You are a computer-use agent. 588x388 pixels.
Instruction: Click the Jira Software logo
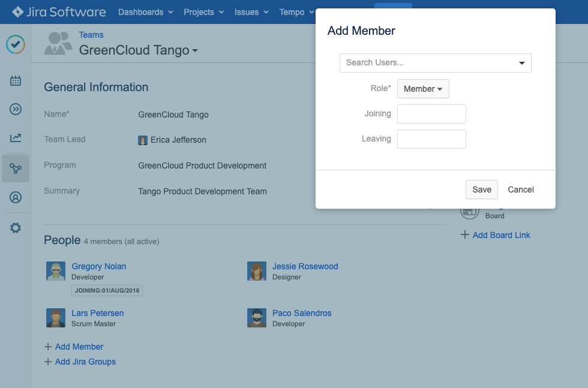(59, 12)
